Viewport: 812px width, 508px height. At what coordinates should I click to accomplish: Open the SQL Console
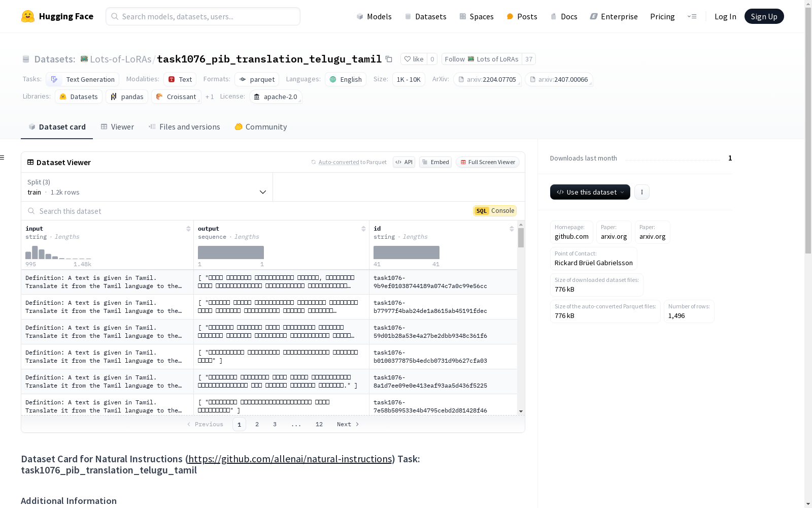pos(495,211)
